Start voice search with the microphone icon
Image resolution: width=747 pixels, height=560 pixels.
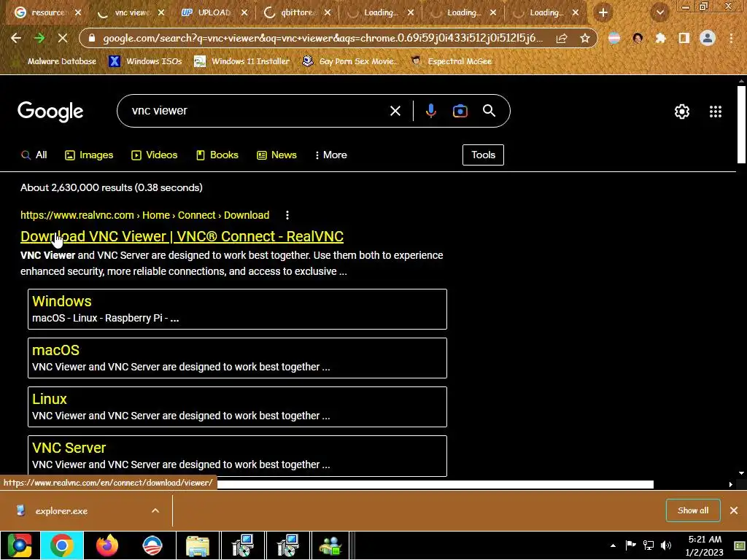[430, 111]
